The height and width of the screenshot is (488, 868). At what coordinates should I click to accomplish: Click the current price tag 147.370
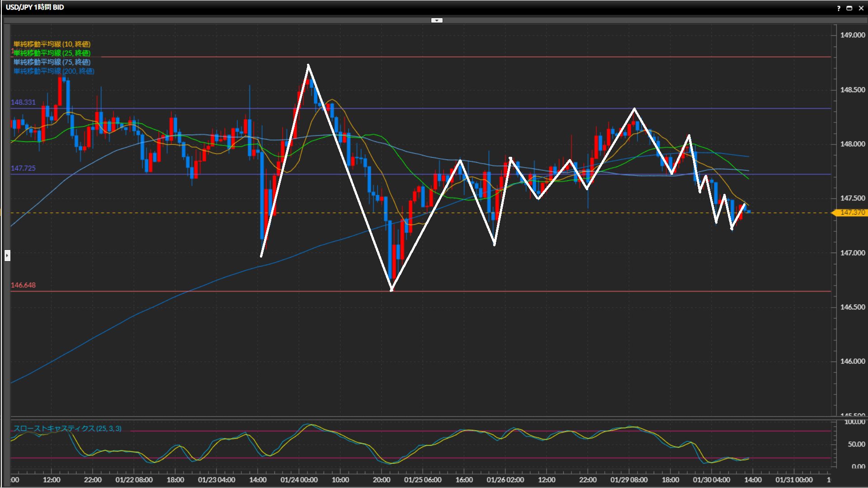click(852, 213)
